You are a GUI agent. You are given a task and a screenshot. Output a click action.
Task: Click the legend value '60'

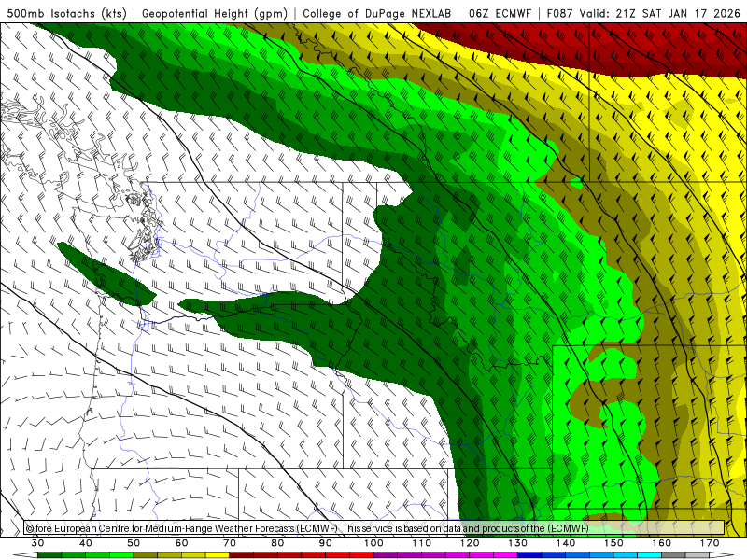(181, 543)
